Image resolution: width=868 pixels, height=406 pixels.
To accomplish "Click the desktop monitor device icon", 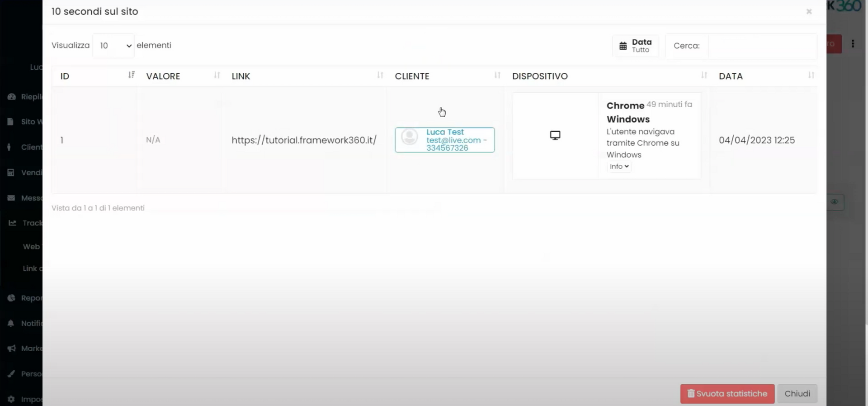I will pyautogui.click(x=555, y=135).
